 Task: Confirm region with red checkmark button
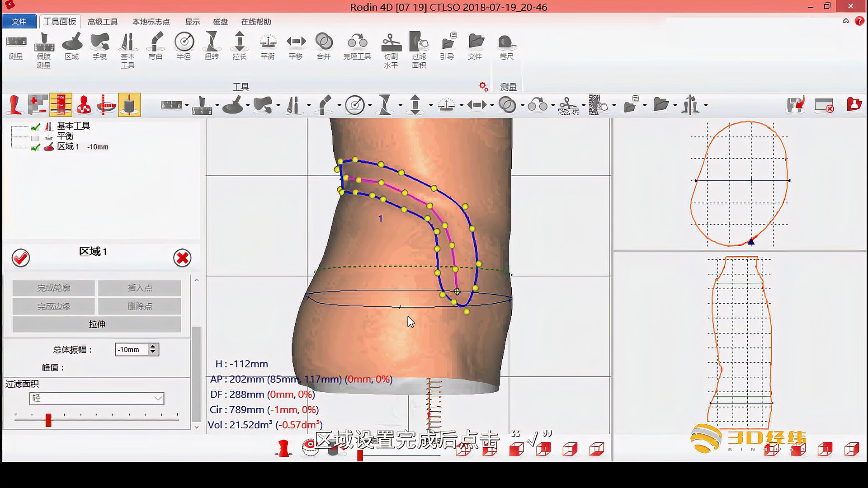(21, 258)
